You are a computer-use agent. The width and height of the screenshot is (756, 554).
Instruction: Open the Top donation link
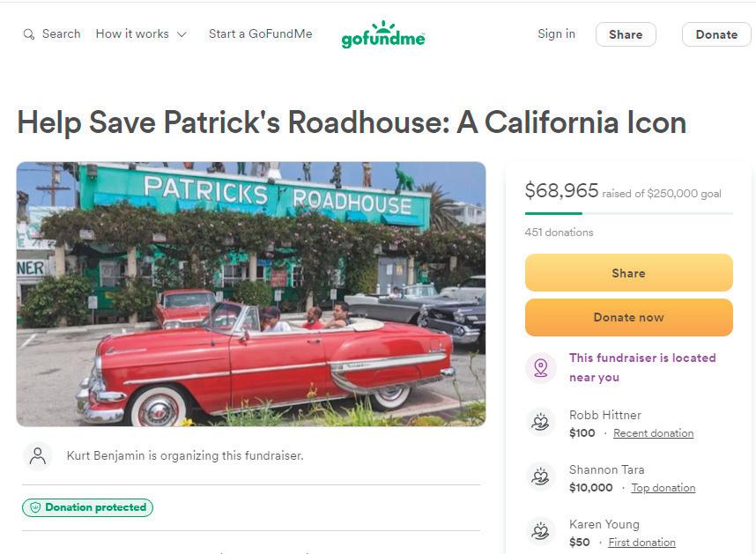click(x=663, y=488)
